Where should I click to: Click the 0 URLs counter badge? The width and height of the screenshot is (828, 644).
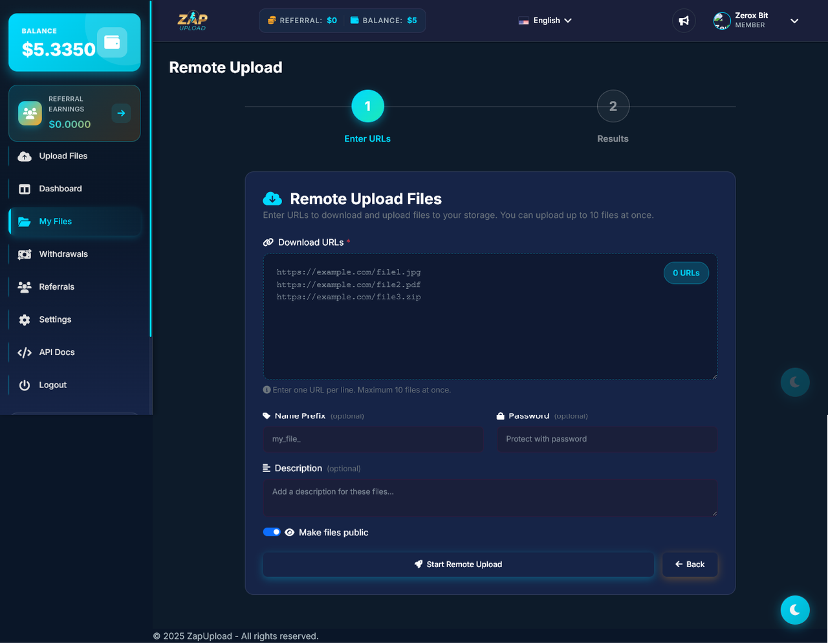point(686,273)
